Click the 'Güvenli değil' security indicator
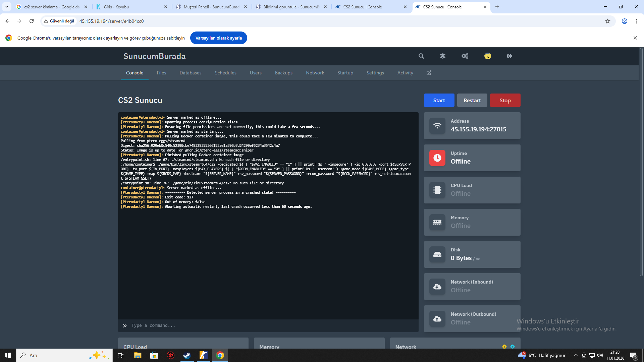 (59, 21)
